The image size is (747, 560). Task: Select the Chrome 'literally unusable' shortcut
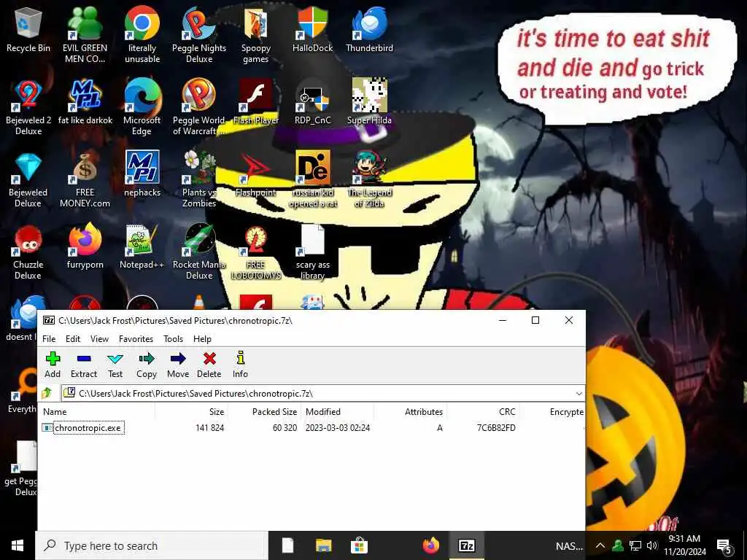pyautogui.click(x=142, y=34)
